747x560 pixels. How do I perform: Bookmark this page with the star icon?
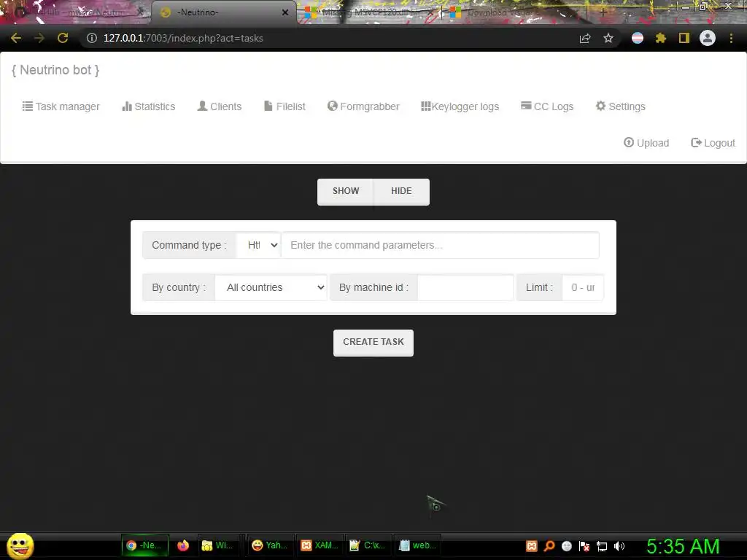[608, 38]
